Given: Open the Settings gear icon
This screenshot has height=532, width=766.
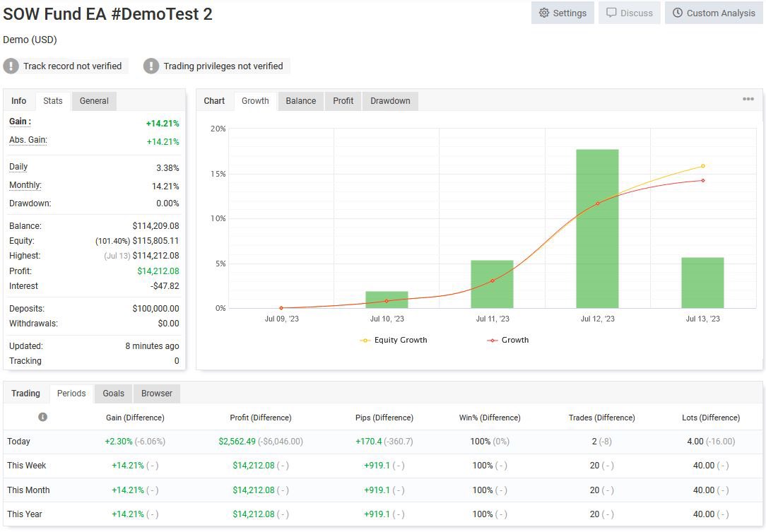Looking at the screenshot, I should coord(543,13).
